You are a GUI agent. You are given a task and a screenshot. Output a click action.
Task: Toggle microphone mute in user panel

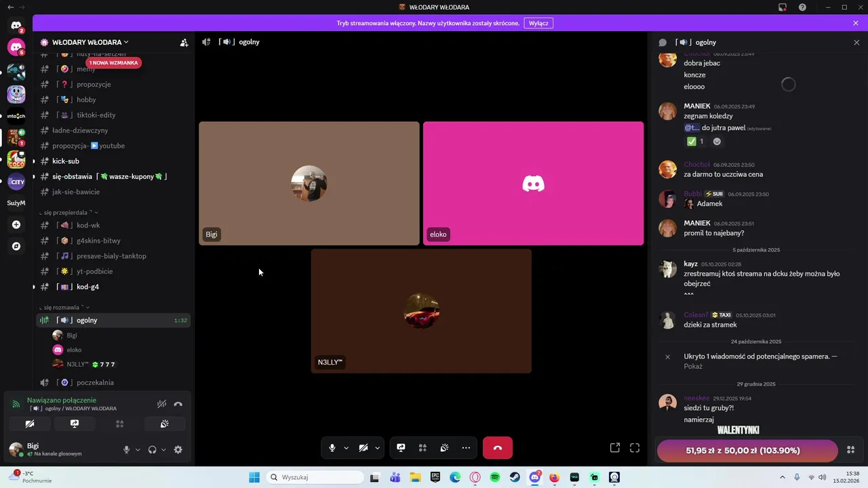pos(126,449)
